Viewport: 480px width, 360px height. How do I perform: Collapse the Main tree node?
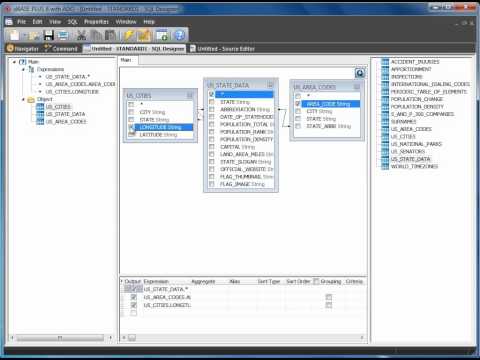point(14,62)
